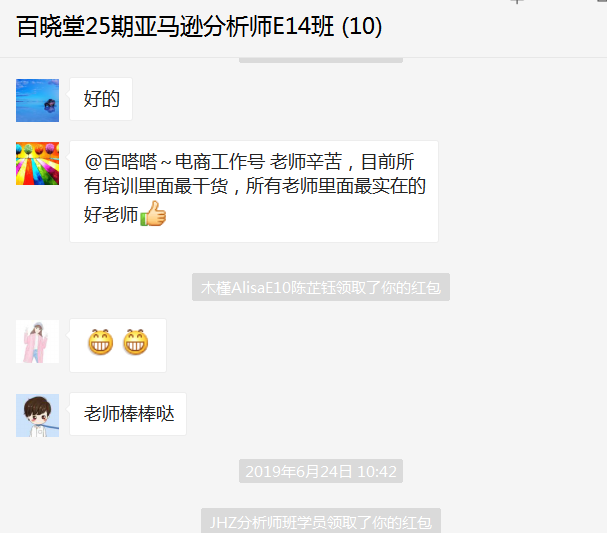This screenshot has height=533, width=607.
Task: Click the double emoji message bubble
Action: [x=118, y=345]
